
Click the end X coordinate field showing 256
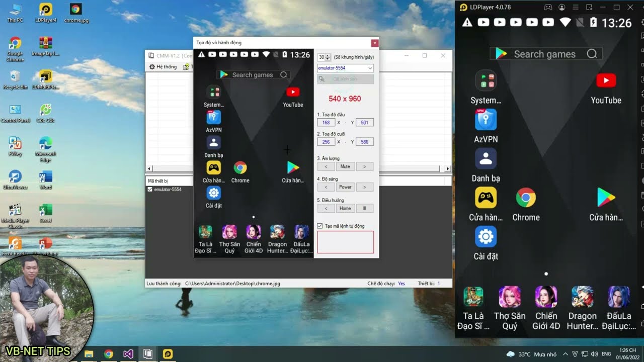tap(326, 142)
